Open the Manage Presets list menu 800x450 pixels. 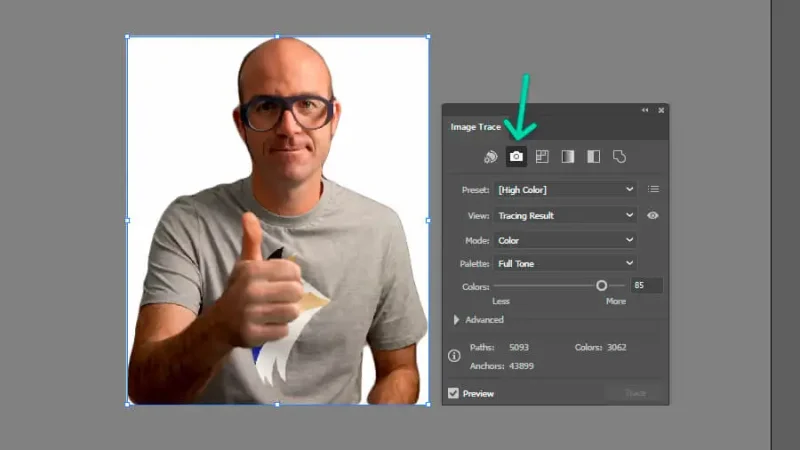653,189
